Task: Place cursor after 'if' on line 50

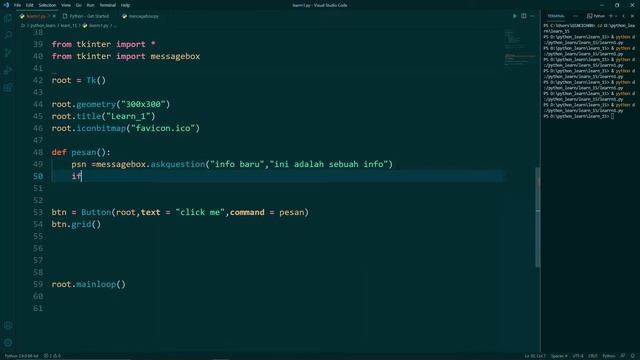Action: click(82, 176)
